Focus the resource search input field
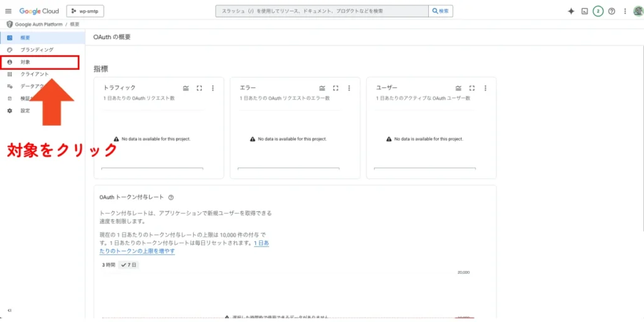 click(x=321, y=11)
